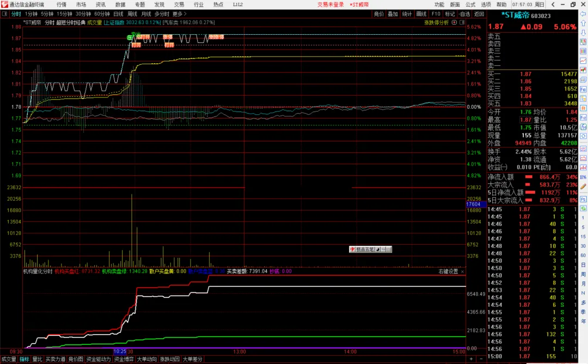
Task: Click the 统计 toolbar button
Action: [x=407, y=14]
